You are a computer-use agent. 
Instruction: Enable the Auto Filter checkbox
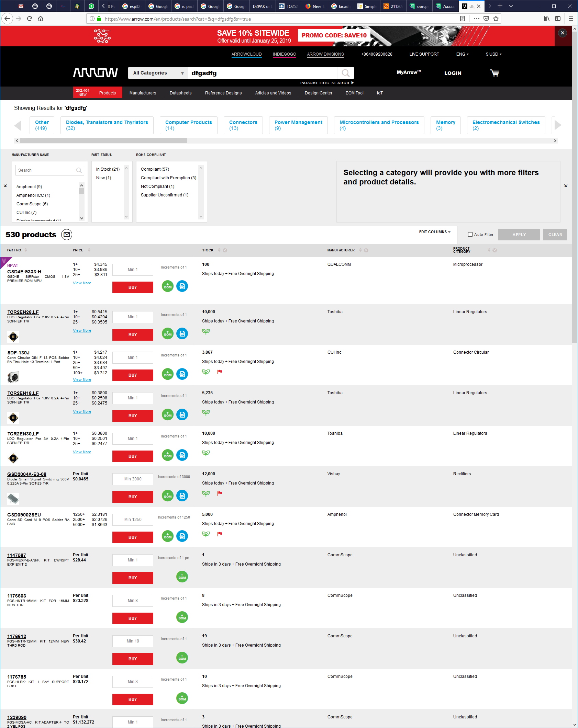pyautogui.click(x=470, y=235)
